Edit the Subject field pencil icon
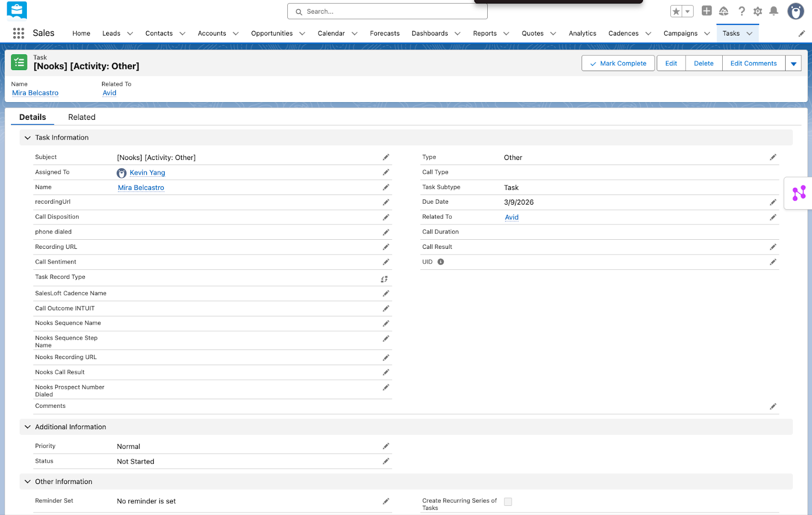Image resolution: width=812 pixels, height=515 pixels. (x=386, y=157)
